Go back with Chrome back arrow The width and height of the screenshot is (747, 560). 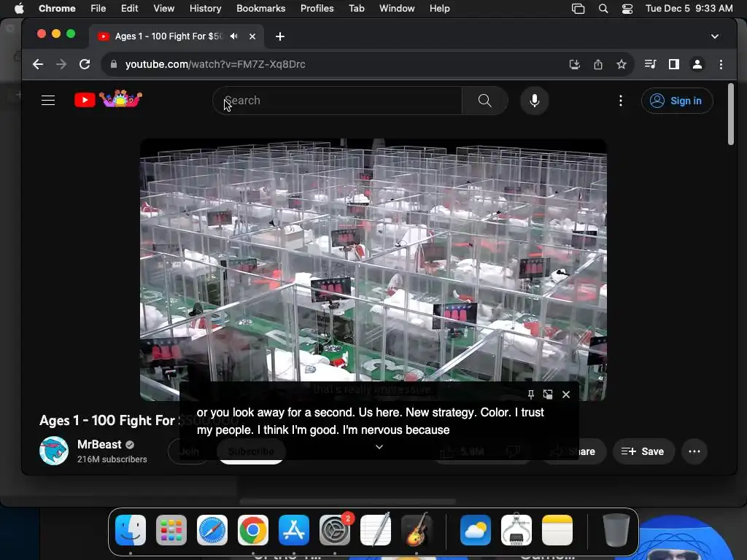tap(38, 64)
